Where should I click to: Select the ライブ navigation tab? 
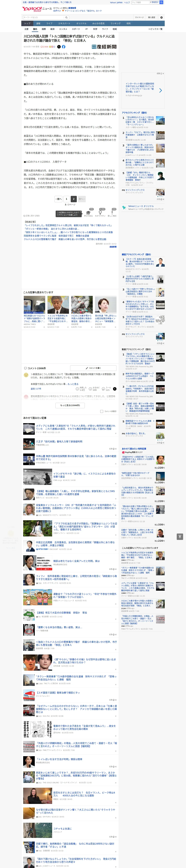click(x=49, y=24)
